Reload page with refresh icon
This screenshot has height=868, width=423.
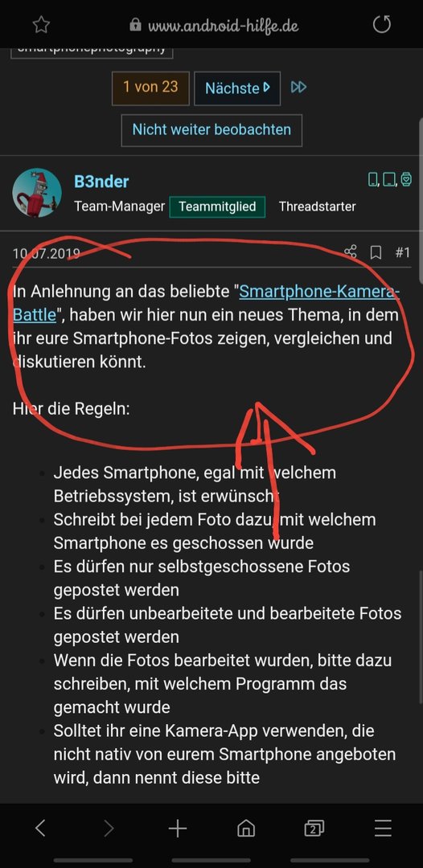[x=381, y=24]
